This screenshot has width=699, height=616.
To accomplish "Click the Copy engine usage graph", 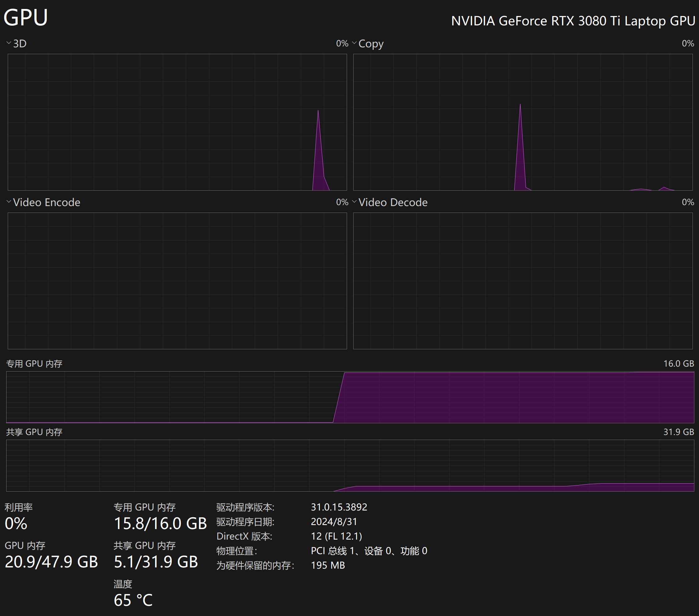I will (523, 122).
